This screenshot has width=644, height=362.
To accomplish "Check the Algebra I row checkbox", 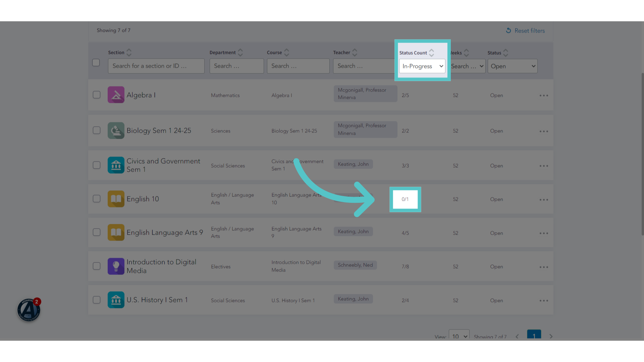I will (x=97, y=95).
